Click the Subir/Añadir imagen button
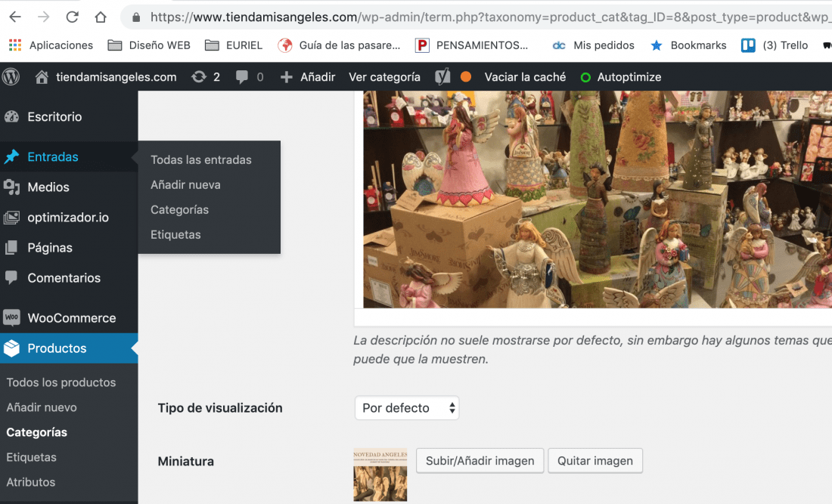 (480, 460)
